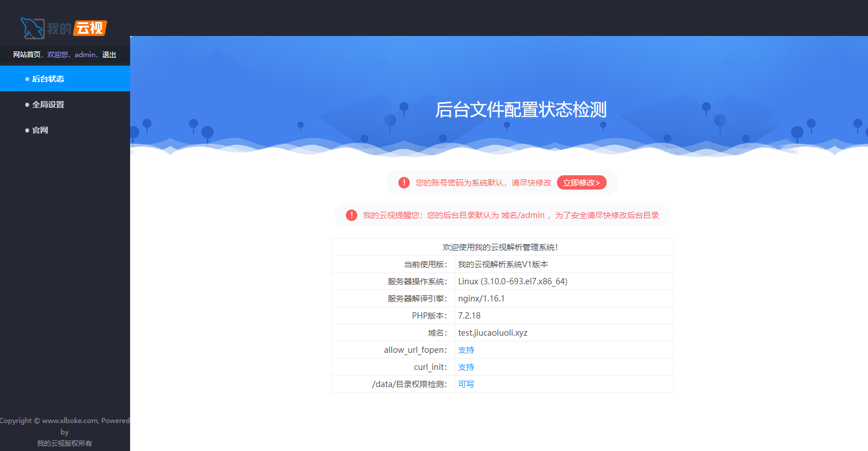This screenshot has height=451, width=868.
Task: Click the 立即修改> button
Action: pyautogui.click(x=582, y=183)
